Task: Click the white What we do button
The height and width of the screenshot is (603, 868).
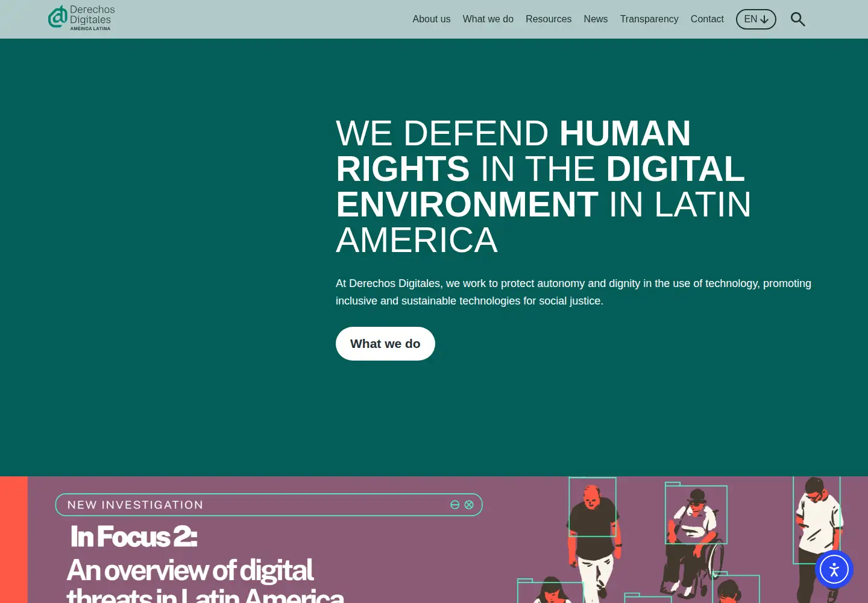Action: point(385,344)
